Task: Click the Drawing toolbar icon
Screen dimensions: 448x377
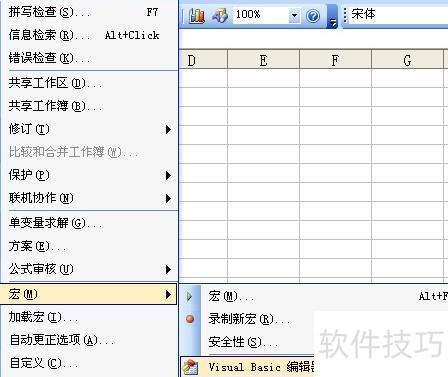Action: point(220,15)
